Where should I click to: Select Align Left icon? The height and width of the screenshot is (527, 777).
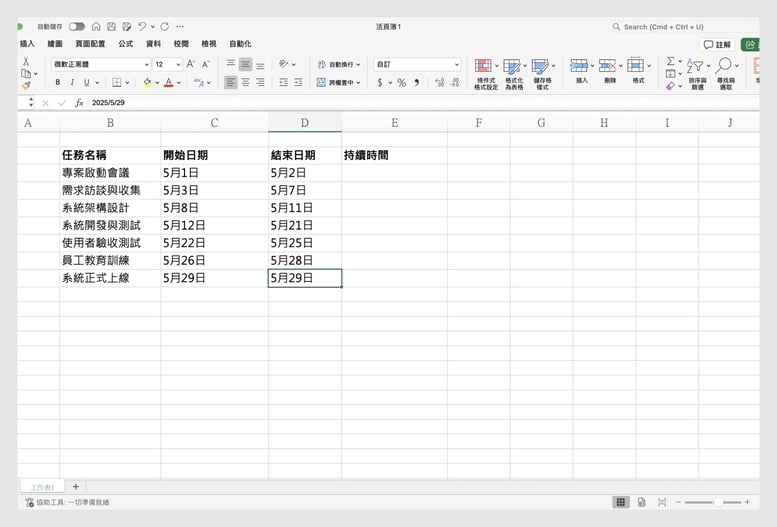click(230, 82)
